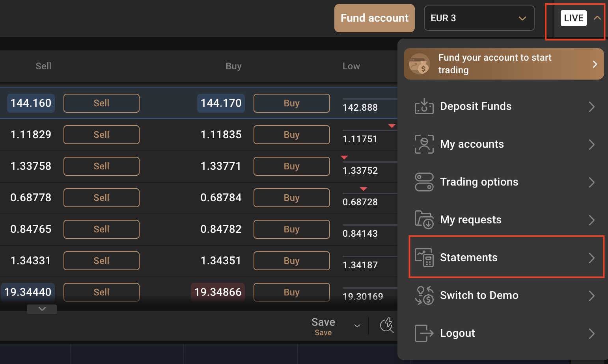Viewport: 608px width, 364px height.
Task: Click the My requests folder icon
Action: coord(424,220)
